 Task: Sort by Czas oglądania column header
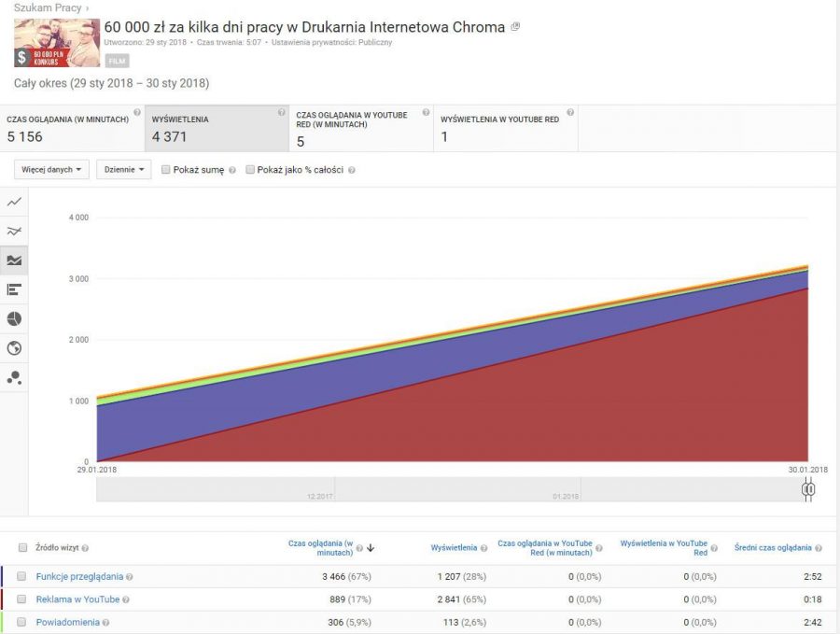coord(320,548)
